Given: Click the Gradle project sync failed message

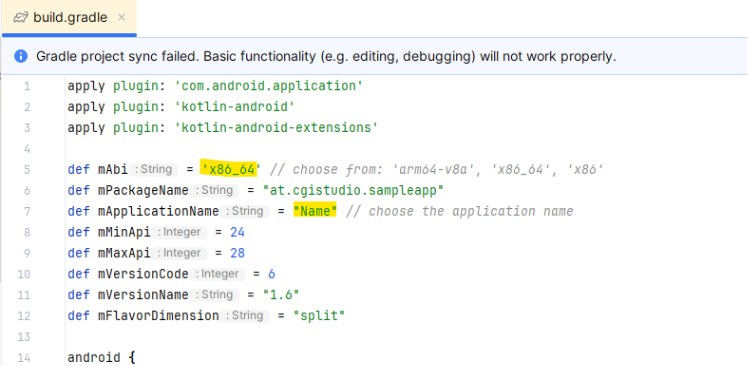Looking at the screenshot, I should pos(326,56).
